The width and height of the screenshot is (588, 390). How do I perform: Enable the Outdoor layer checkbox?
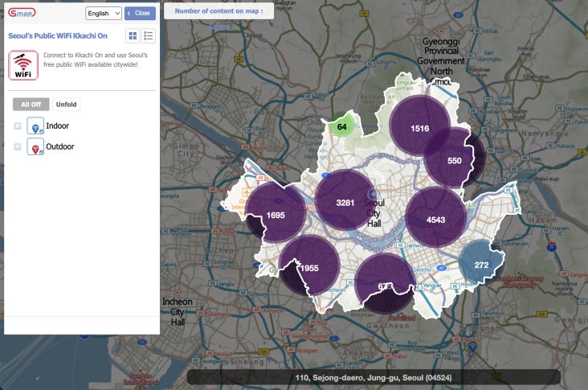click(18, 147)
